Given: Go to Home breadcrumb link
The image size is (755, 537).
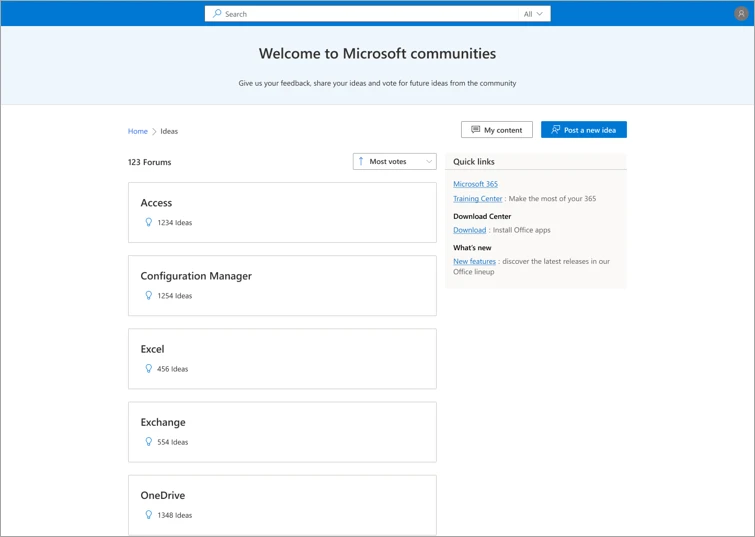Looking at the screenshot, I should (x=138, y=131).
